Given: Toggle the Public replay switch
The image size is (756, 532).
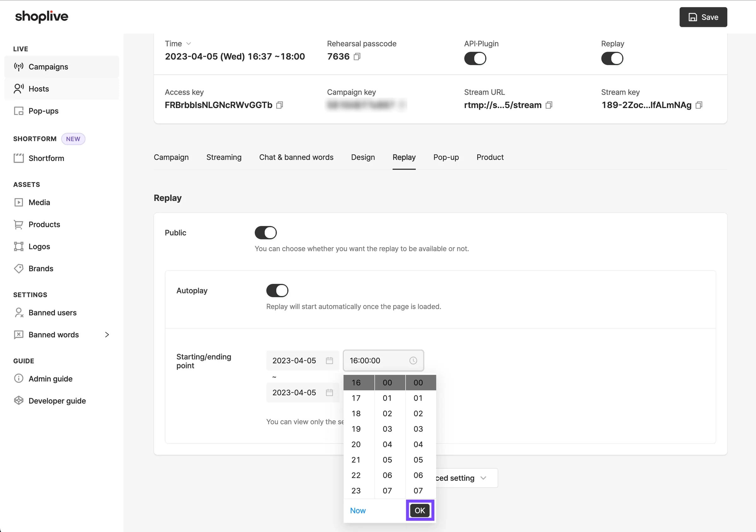Looking at the screenshot, I should tap(266, 233).
